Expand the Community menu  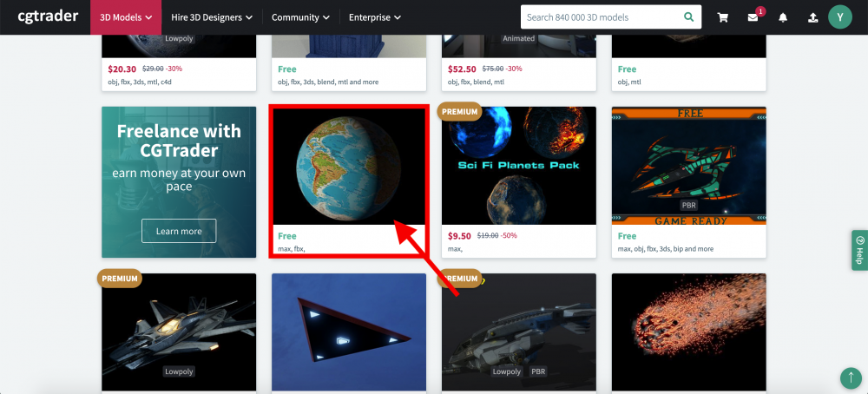[x=300, y=17]
